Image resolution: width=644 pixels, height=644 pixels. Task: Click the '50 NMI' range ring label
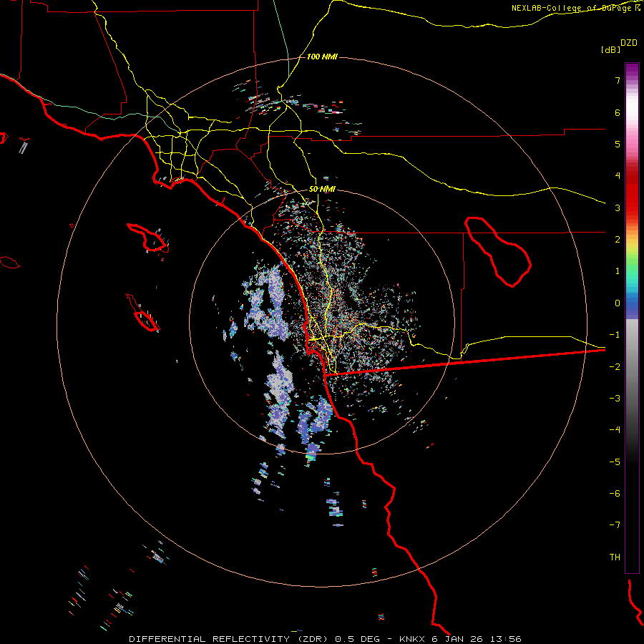tap(322, 189)
